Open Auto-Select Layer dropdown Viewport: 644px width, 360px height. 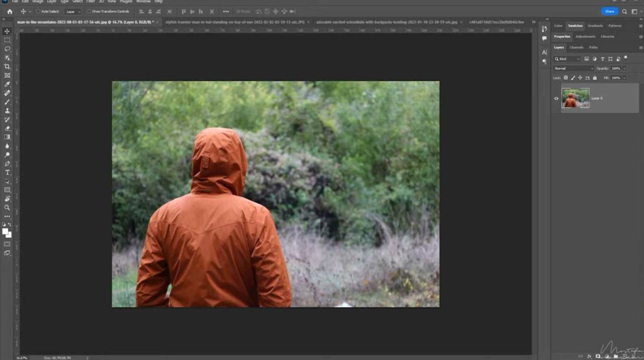point(73,11)
